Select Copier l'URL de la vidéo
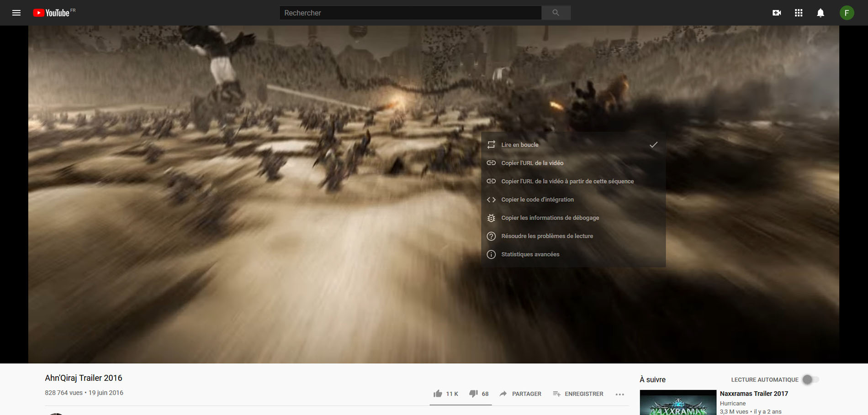The height and width of the screenshot is (415, 868). [573, 163]
